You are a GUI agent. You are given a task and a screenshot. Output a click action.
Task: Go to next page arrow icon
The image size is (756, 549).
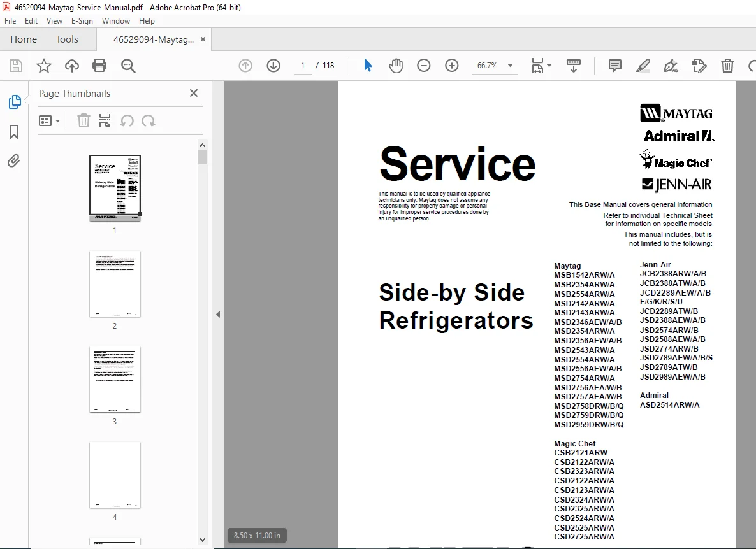click(273, 66)
